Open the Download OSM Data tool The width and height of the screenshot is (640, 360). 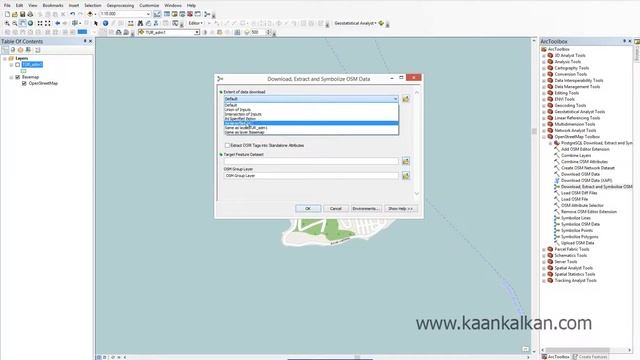pyautogui.click(x=580, y=174)
